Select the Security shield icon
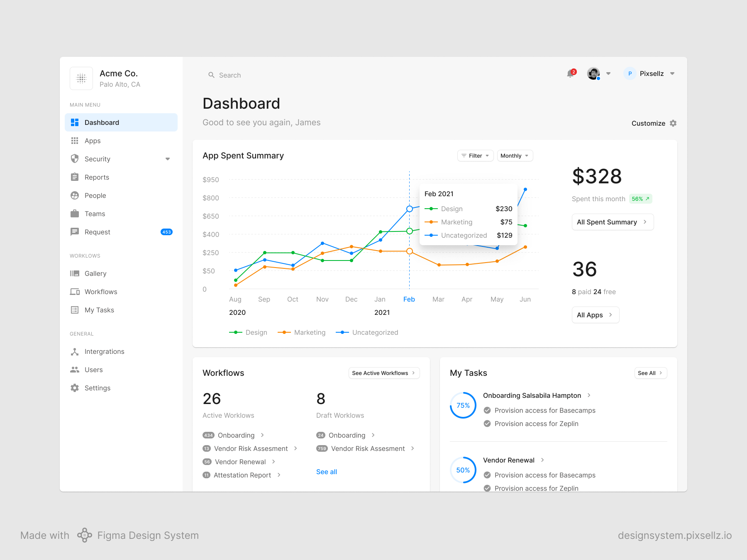 pyautogui.click(x=75, y=159)
